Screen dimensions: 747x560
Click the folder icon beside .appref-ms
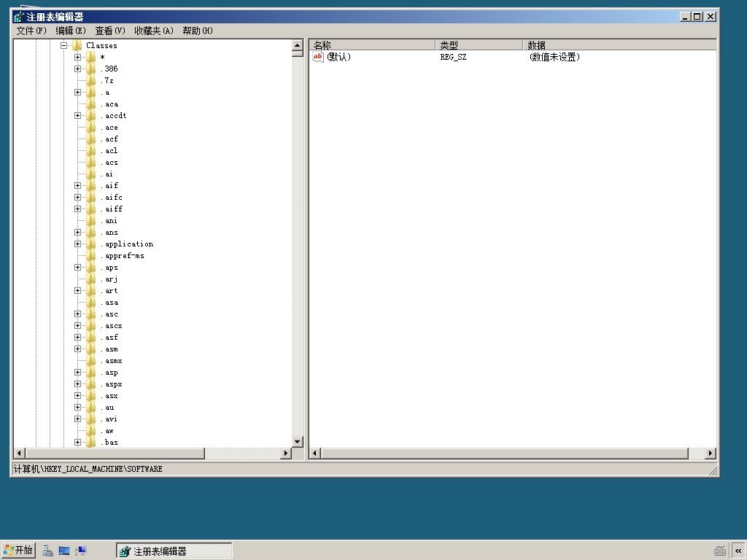pyautogui.click(x=90, y=256)
